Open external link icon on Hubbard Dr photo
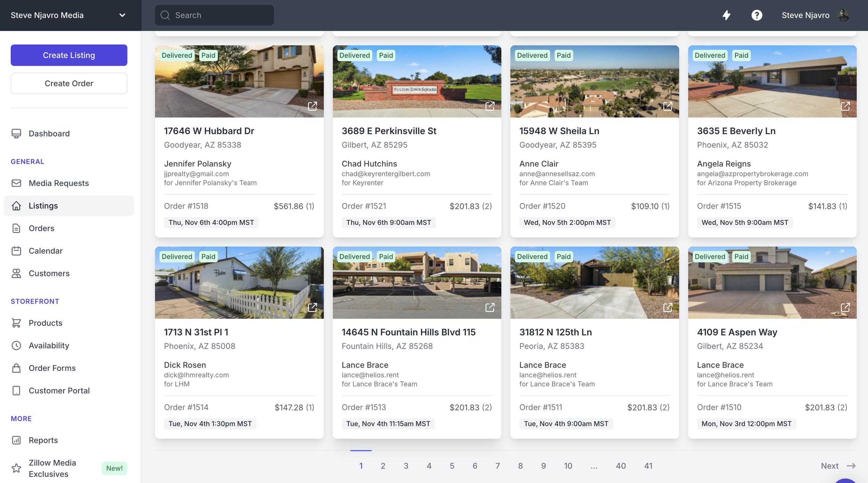868x483 pixels. coord(312,106)
